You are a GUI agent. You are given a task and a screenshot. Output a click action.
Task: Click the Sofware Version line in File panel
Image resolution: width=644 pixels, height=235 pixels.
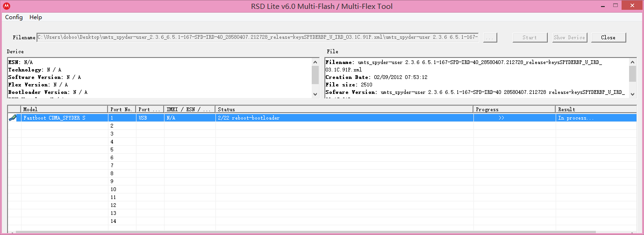tap(475, 92)
